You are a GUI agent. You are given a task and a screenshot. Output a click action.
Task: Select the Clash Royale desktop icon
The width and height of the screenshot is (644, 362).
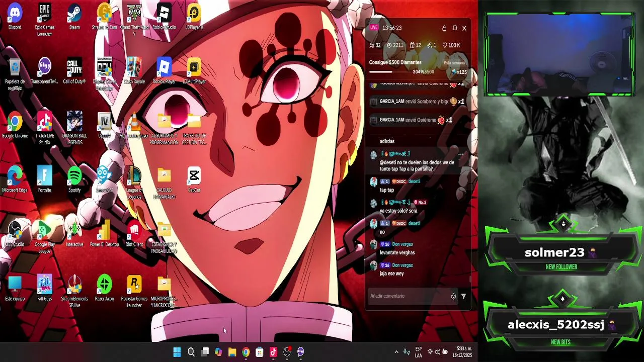pos(134,71)
